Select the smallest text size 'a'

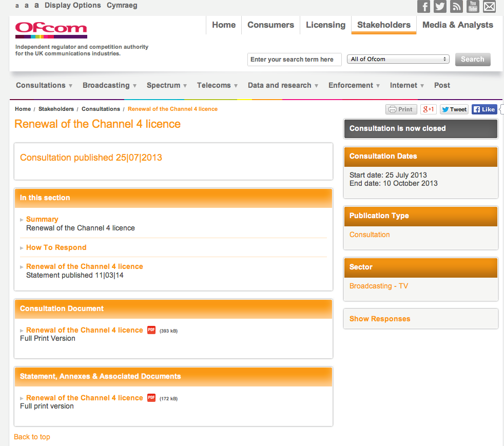17,6
